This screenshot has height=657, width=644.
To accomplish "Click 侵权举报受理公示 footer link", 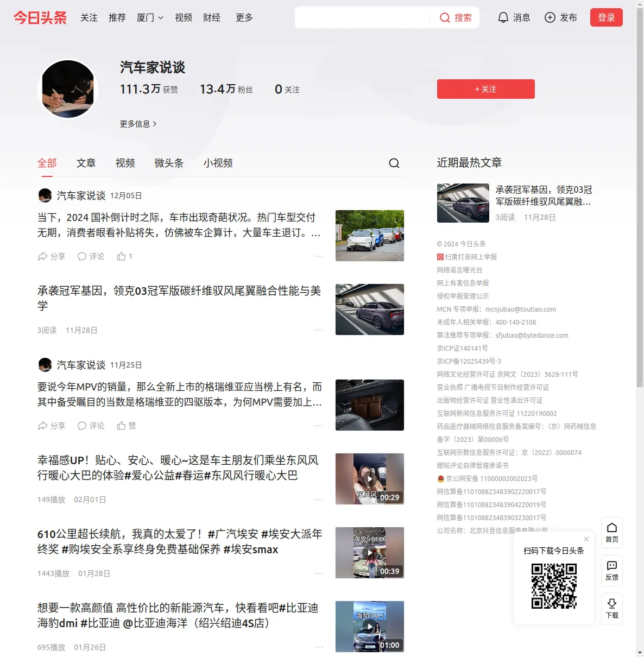I will (x=463, y=296).
